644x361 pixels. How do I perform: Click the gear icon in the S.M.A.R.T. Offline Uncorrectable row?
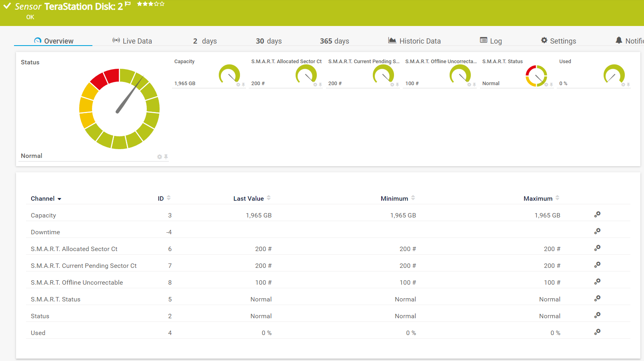pyautogui.click(x=597, y=282)
